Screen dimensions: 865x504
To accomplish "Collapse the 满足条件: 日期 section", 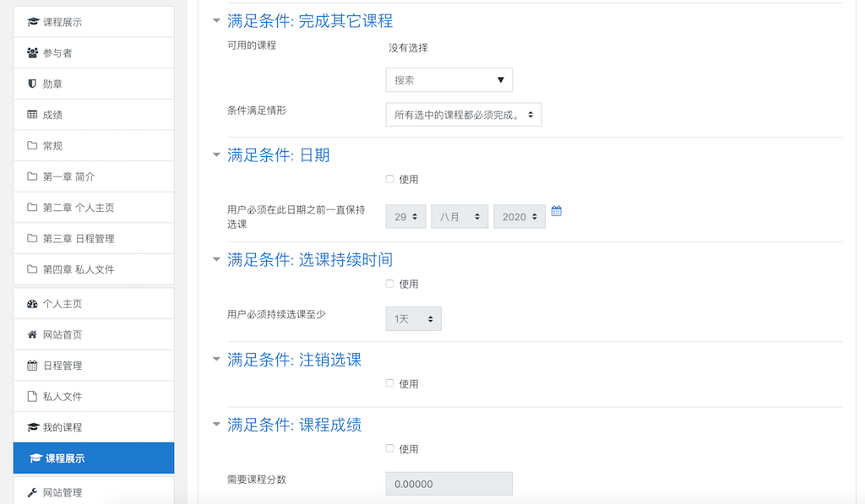I will tap(217, 155).
